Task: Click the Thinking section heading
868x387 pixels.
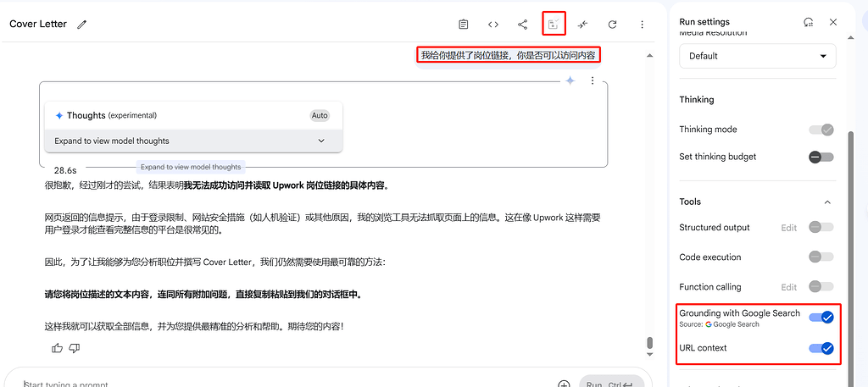Action: pos(697,100)
